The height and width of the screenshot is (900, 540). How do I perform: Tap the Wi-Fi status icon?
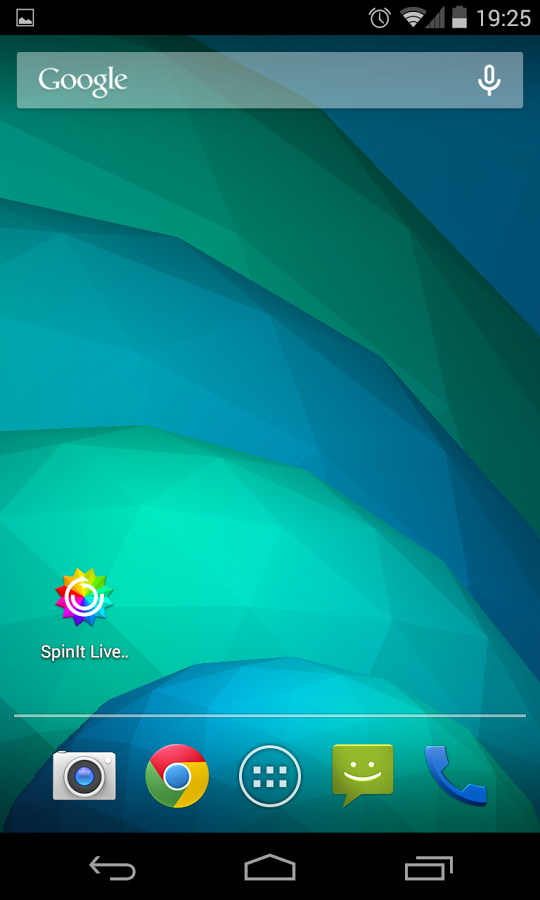coord(412,18)
